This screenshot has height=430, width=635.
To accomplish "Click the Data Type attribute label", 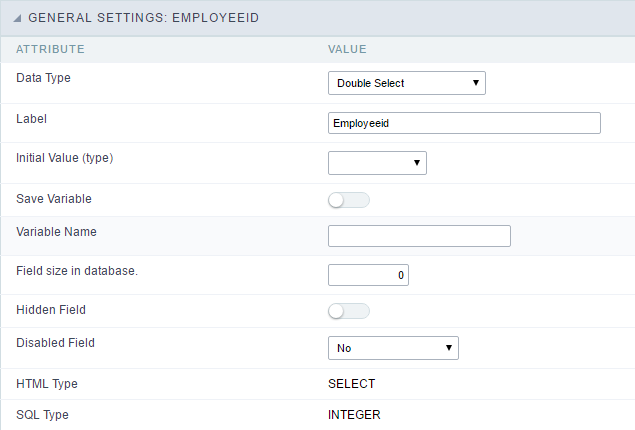I will point(43,76).
